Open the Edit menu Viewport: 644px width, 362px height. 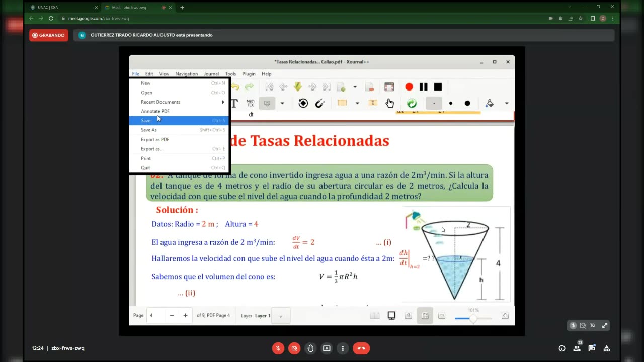coord(149,74)
